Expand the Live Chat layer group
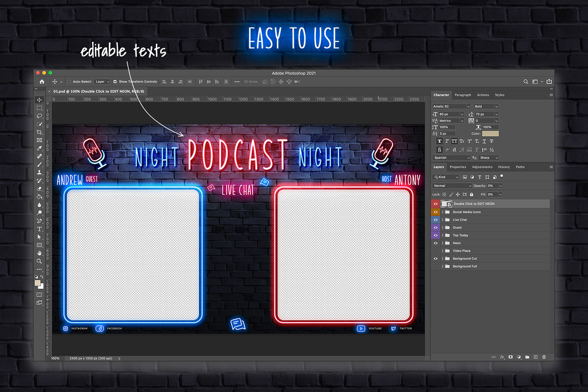 tap(442, 220)
